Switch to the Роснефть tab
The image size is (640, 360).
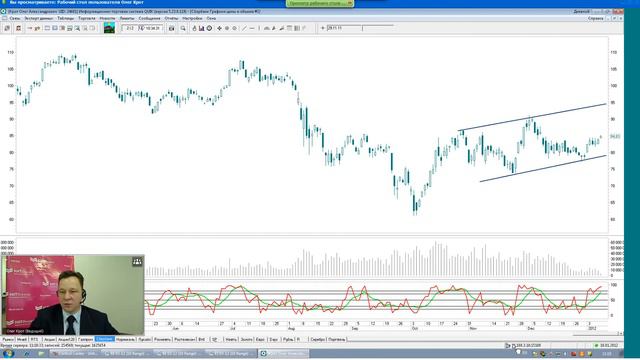[x=162, y=339]
